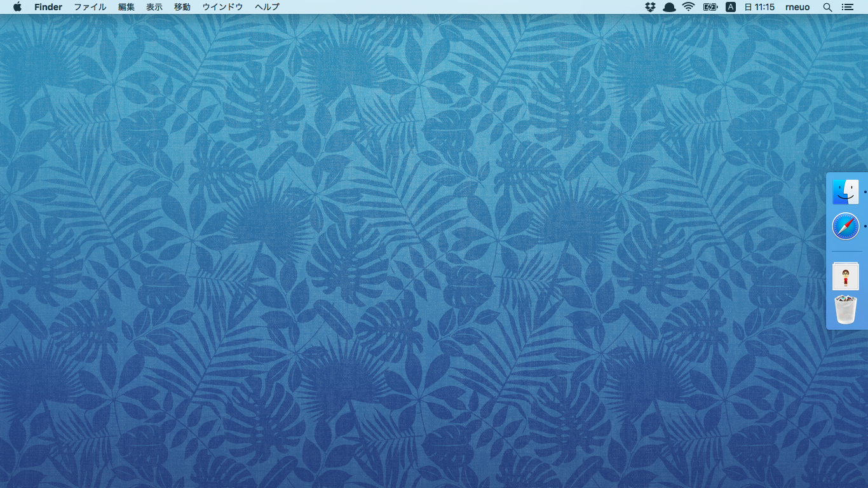Click the hat-shaped menu bar icon
Viewport: 868px width, 488px height.
pyautogui.click(x=669, y=7)
